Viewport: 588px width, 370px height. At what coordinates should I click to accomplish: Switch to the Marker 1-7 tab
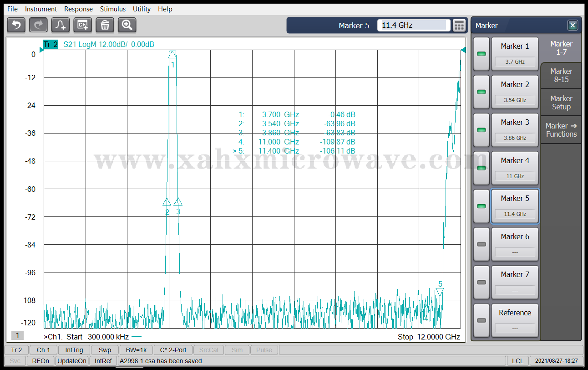coord(561,48)
